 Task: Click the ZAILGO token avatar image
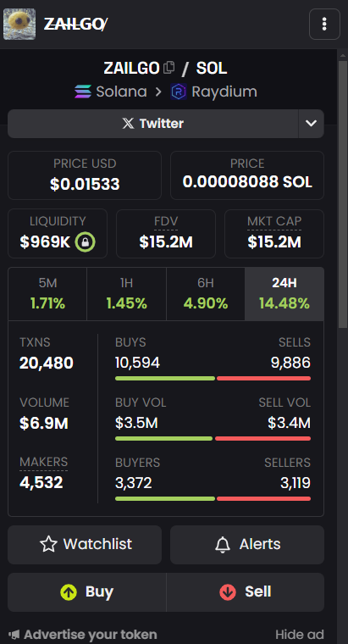[x=19, y=25]
